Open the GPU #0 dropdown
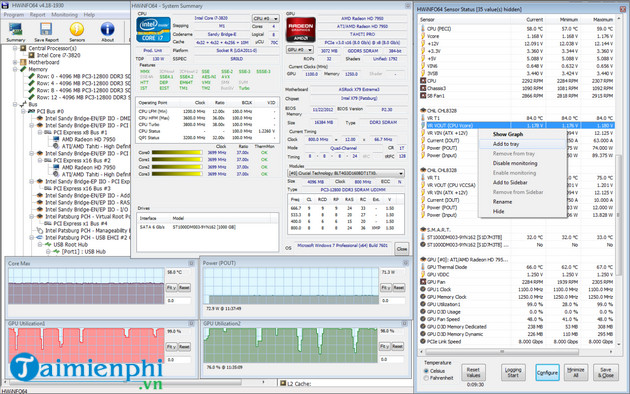This screenshot has height=394, width=630. (300, 50)
